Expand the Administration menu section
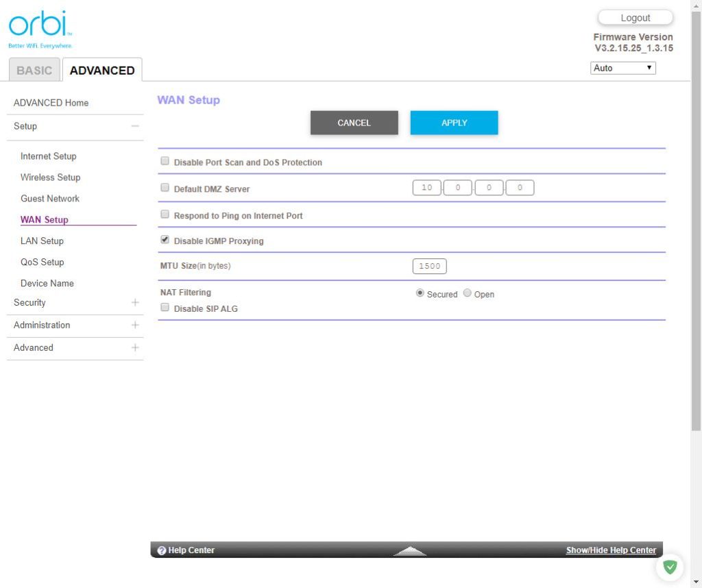Viewport: 702px width, 588px height. click(135, 325)
